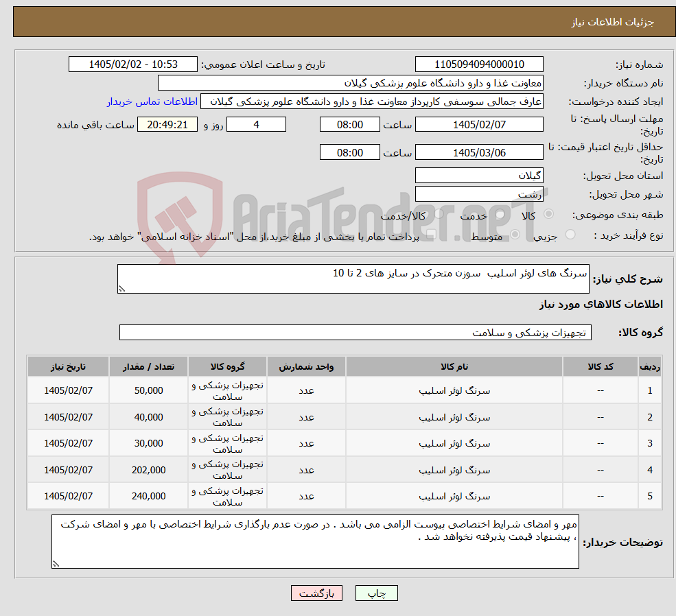The width and height of the screenshot is (676, 616).
Task: Select the متوسط purchase type radio
Action: [515, 235]
